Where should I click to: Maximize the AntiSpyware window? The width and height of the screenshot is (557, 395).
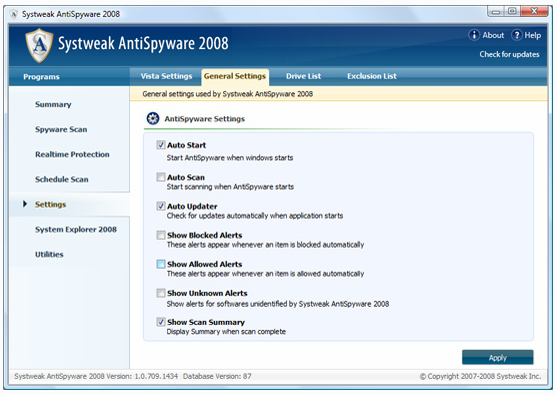tap(512, 11)
